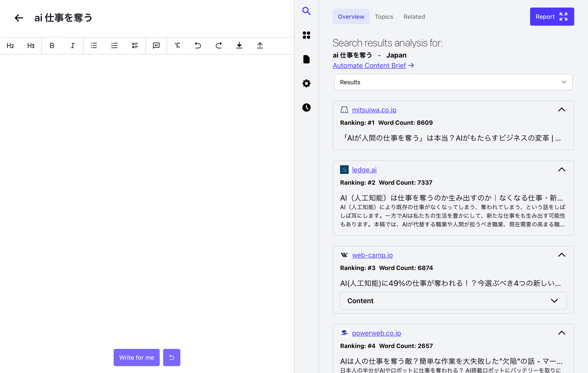Switch to the Topics tab
This screenshot has width=588, height=373.
384,16
